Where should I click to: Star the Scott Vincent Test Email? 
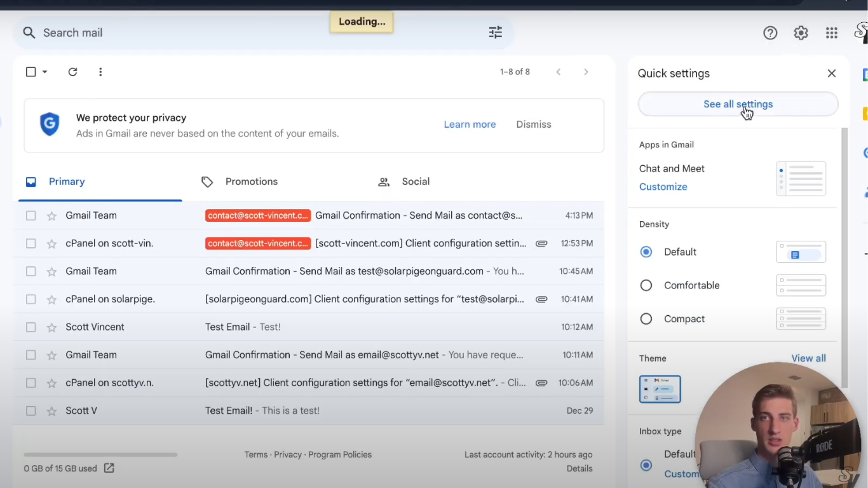(51, 327)
